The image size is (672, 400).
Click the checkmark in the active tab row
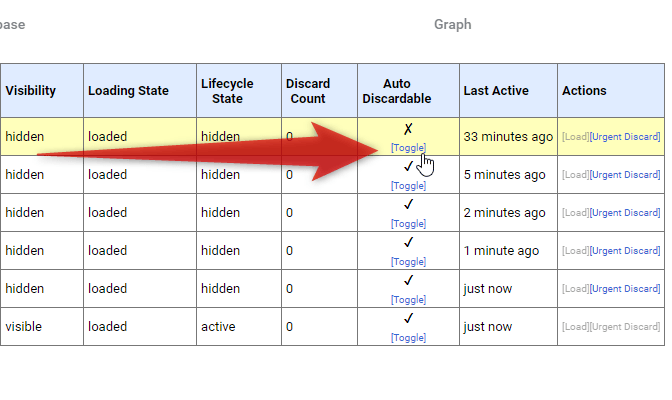click(x=408, y=318)
